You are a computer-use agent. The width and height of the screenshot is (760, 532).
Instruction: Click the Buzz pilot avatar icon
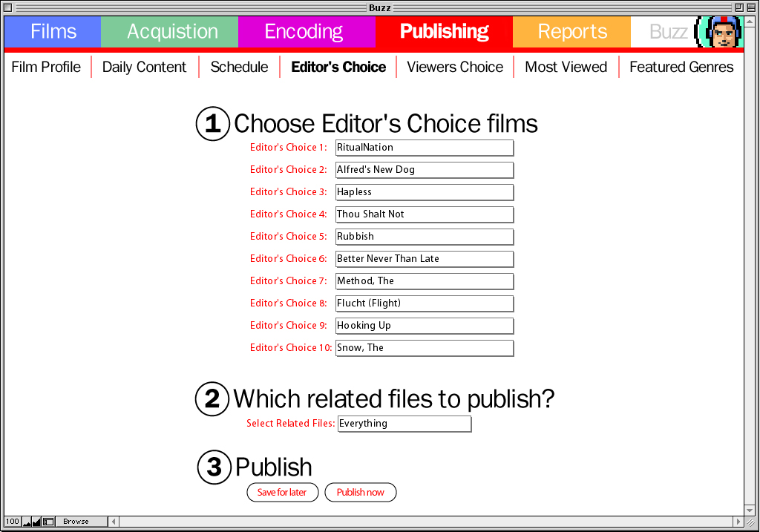pyautogui.click(x=720, y=31)
